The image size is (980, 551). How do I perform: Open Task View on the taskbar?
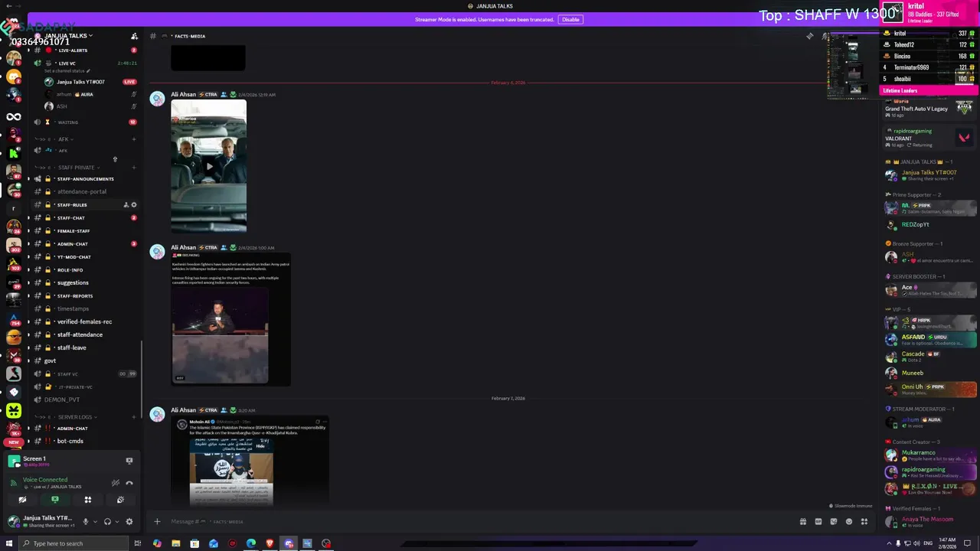pyautogui.click(x=138, y=543)
